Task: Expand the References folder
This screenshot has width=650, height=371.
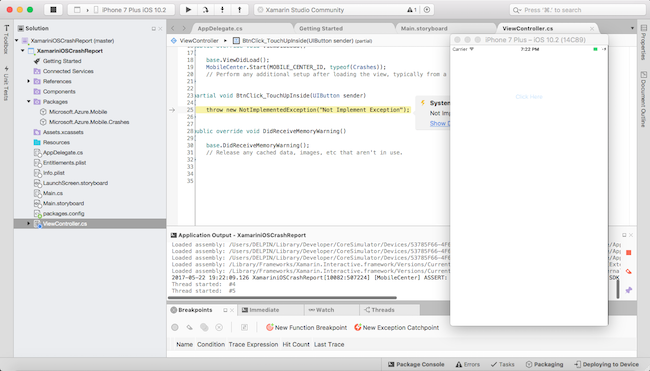Action: point(29,81)
